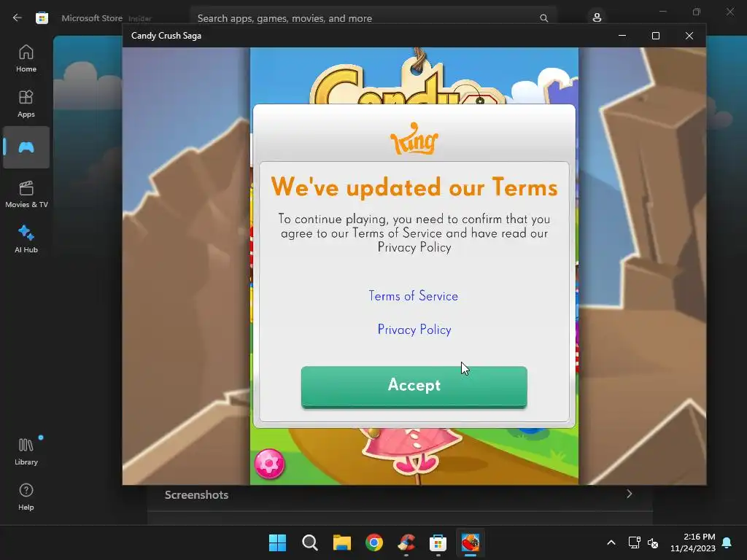Click the broom app icon in taskbar
The height and width of the screenshot is (560, 747).
point(406,542)
